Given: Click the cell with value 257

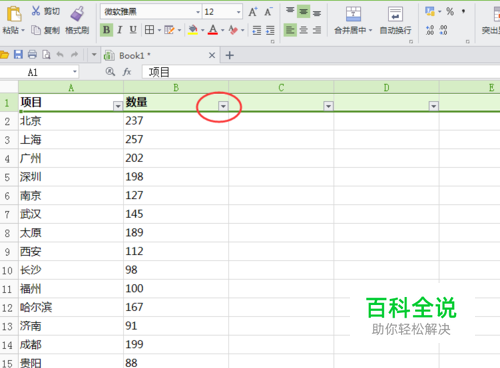Looking at the screenshot, I should point(176,140).
